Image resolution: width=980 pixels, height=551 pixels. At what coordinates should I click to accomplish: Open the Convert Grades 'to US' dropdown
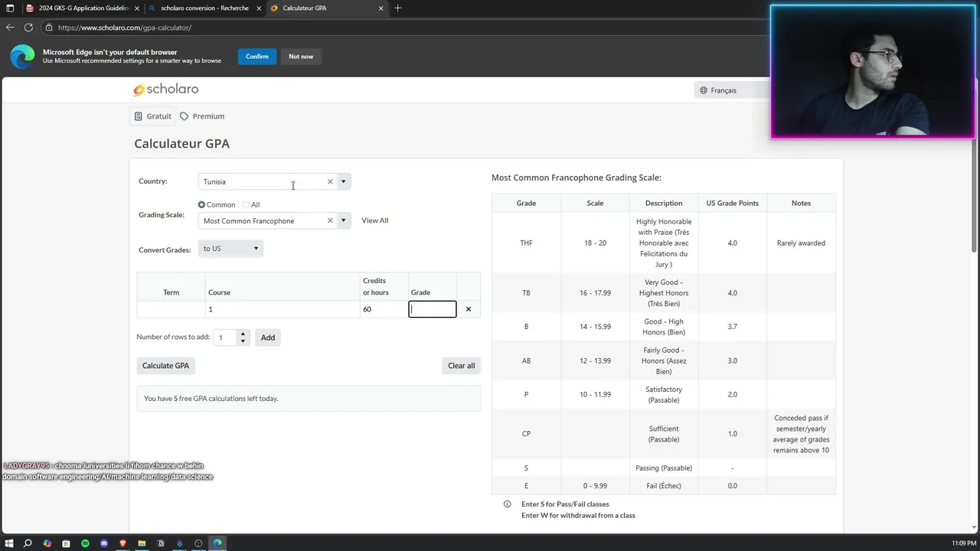point(230,248)
